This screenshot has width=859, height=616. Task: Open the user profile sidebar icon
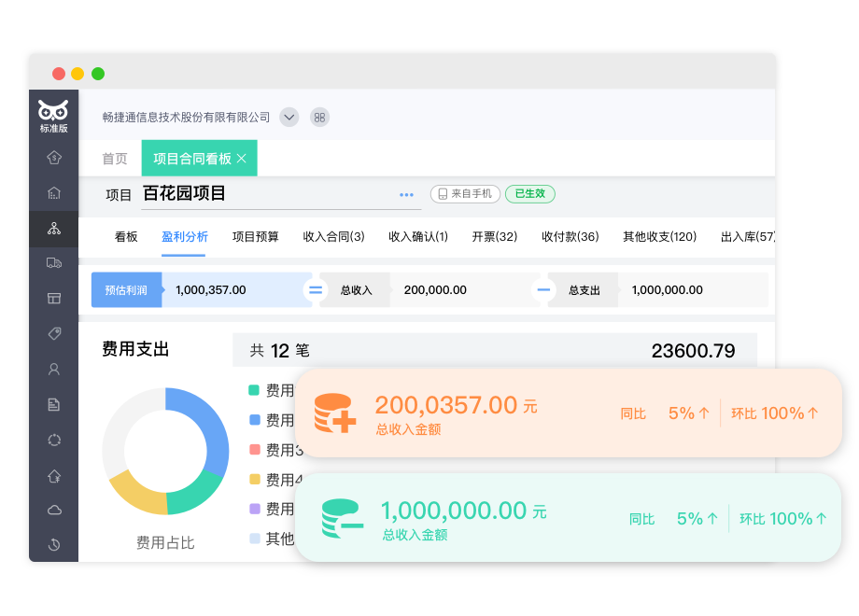coord(54,370)
